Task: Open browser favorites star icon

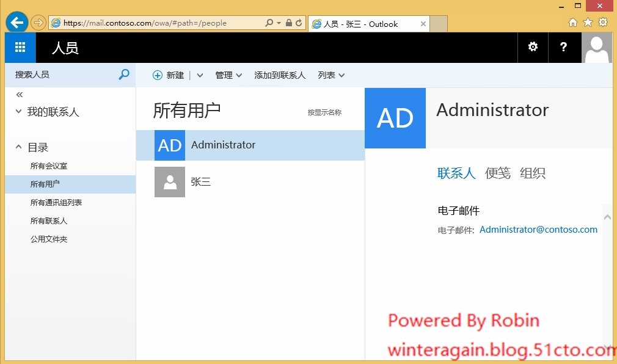Action: click(x=588, y=23)
